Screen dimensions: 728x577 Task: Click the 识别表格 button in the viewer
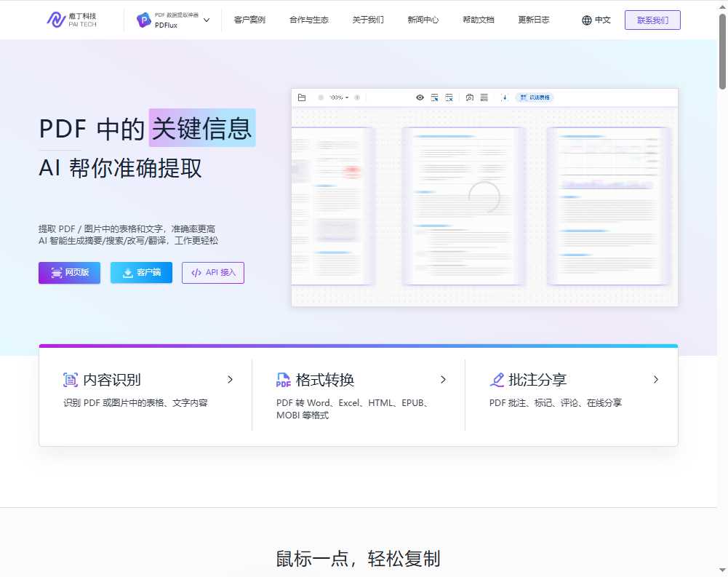535,98
